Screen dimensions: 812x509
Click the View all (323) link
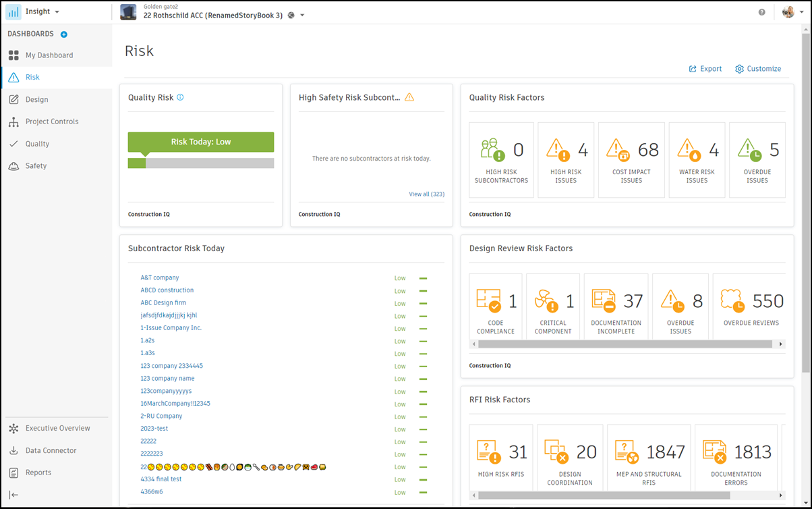pyautogui.click(x=426, y=194)
